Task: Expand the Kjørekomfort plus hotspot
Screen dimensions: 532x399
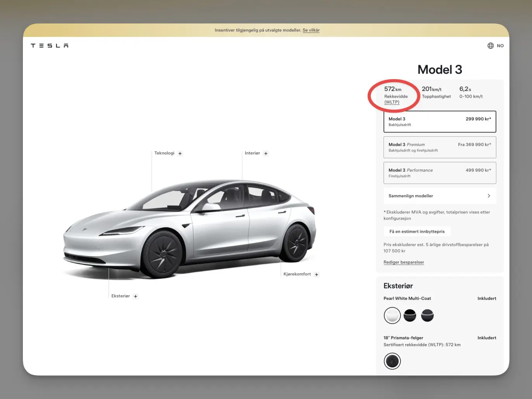Action: (316, 274)
